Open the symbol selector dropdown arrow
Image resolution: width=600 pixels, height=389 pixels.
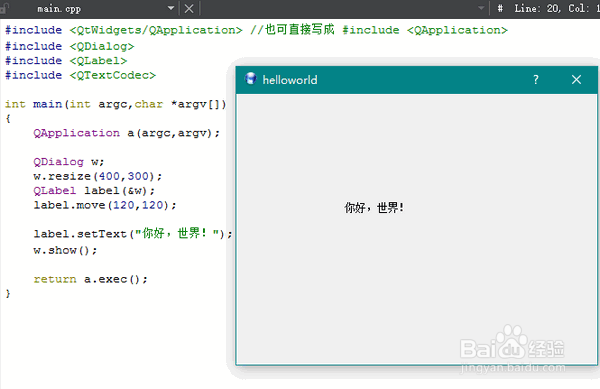[481, 8]
